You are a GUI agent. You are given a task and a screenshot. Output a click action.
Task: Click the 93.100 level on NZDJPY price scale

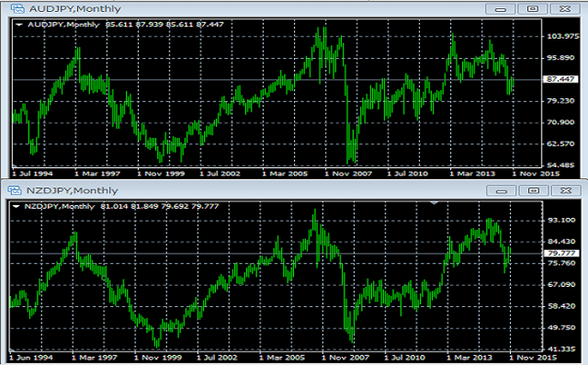pyautogui.click(x=561, y=220)
